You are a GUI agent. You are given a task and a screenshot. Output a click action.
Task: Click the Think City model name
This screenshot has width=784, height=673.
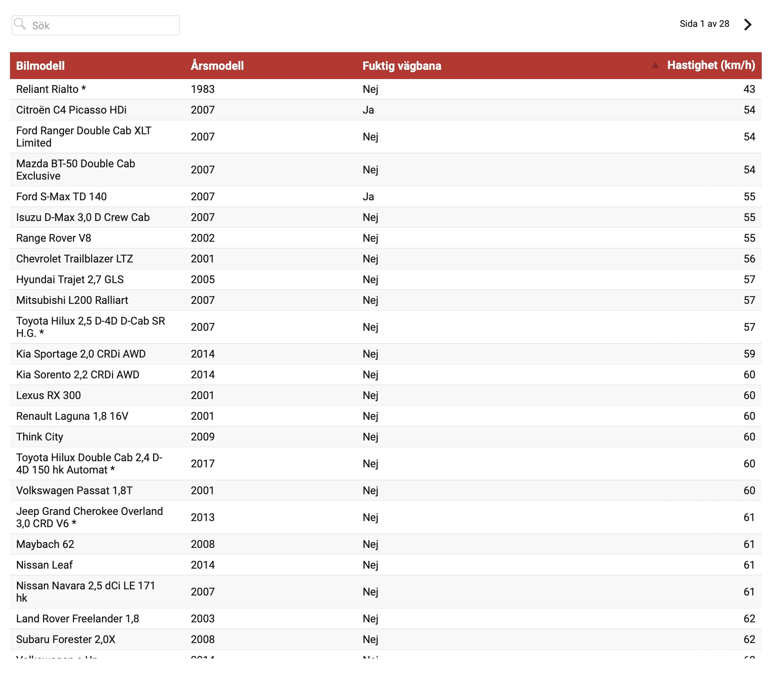tap(40, 437)
